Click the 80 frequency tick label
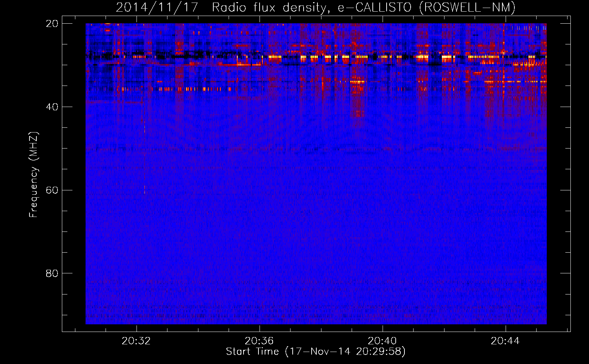This screenshot has width=589, height=364. click(x=52, y=273)
